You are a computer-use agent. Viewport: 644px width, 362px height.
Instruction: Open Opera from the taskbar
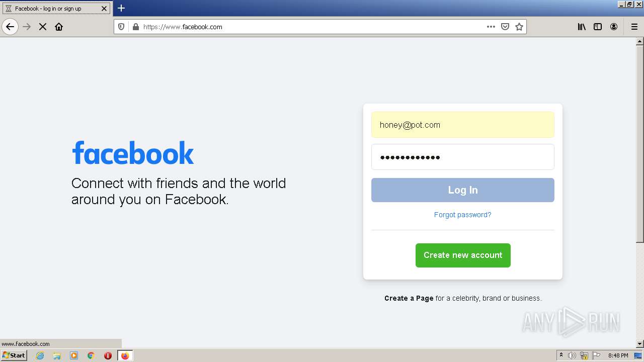click(x=108, y=355)
